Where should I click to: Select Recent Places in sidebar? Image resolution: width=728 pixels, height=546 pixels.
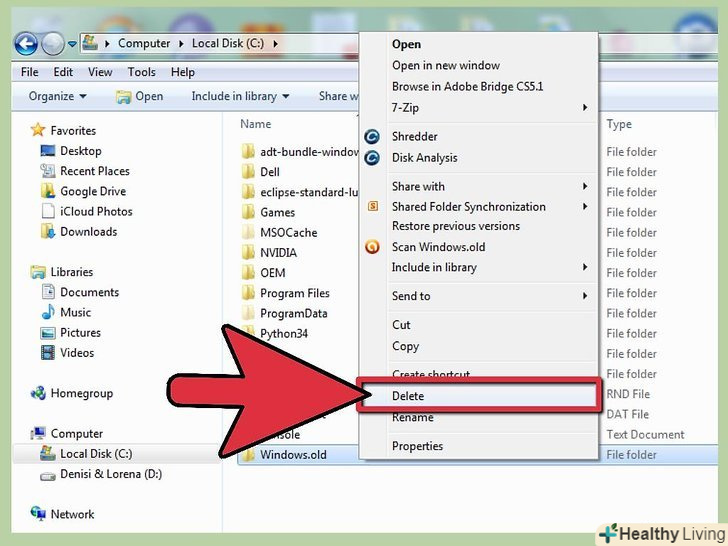(x=95, y=171)
